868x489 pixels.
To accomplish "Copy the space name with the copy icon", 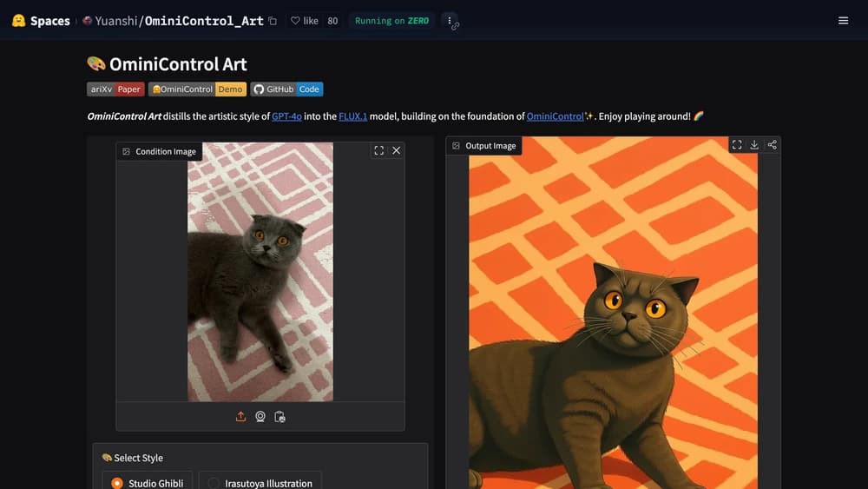I will [273, 21].
